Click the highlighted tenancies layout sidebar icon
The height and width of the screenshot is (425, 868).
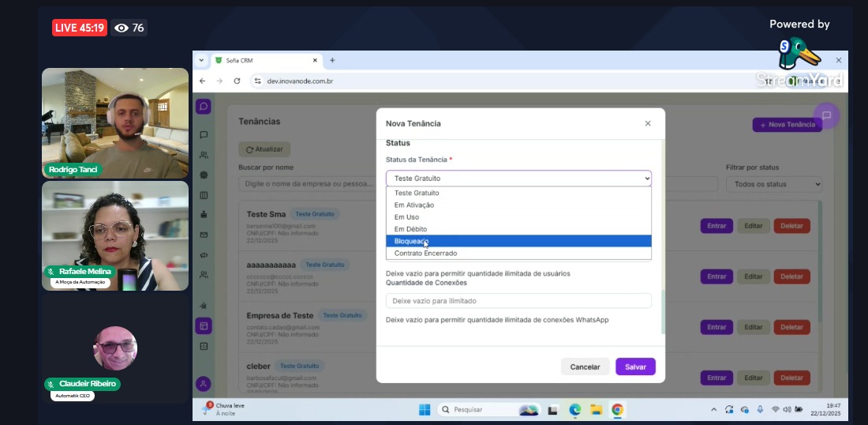[204, 325]
